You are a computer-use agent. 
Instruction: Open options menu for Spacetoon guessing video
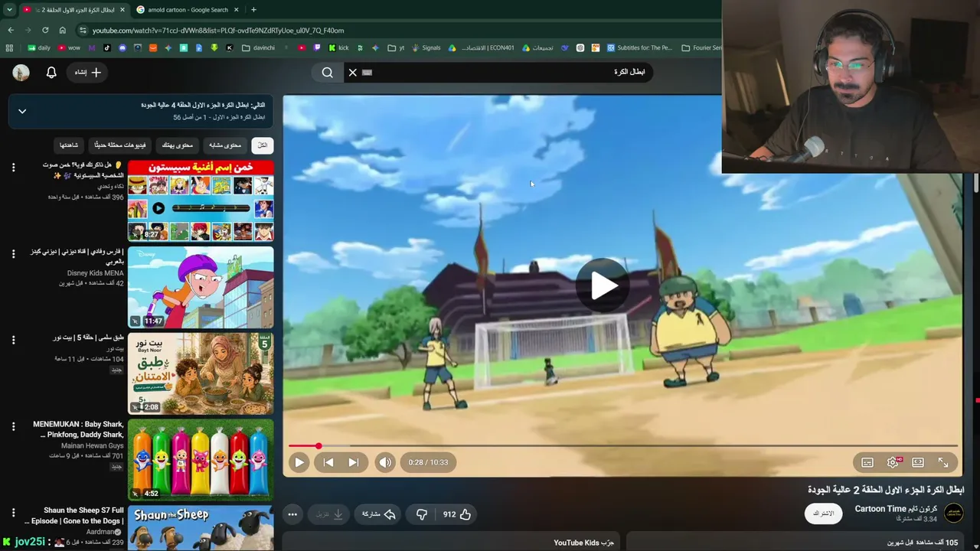pos(13,167)
